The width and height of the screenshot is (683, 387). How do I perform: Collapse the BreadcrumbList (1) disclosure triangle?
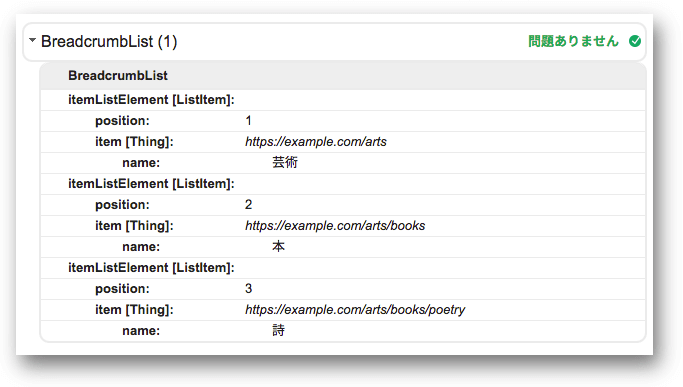[x=32, y=41]
